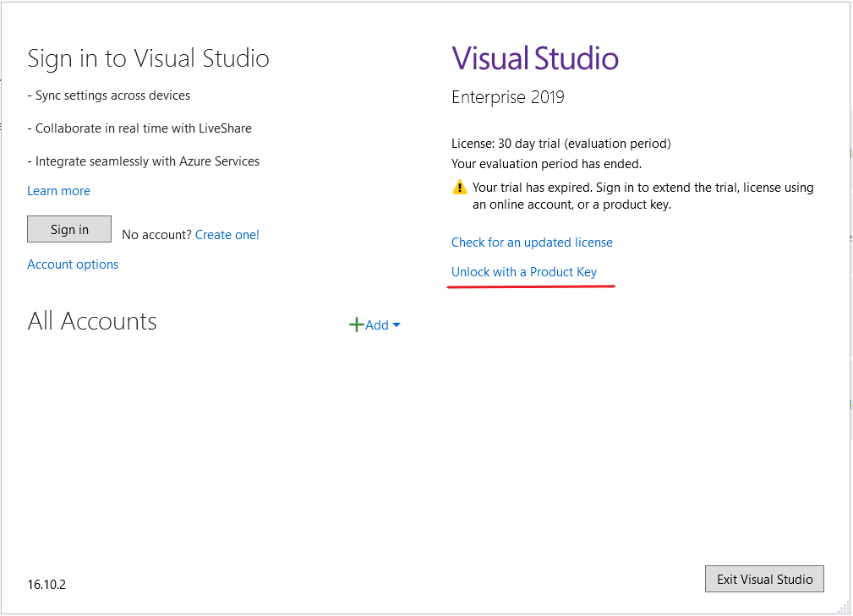Follow the Create one! account link

pyautogui.click(x=227, y=235)
